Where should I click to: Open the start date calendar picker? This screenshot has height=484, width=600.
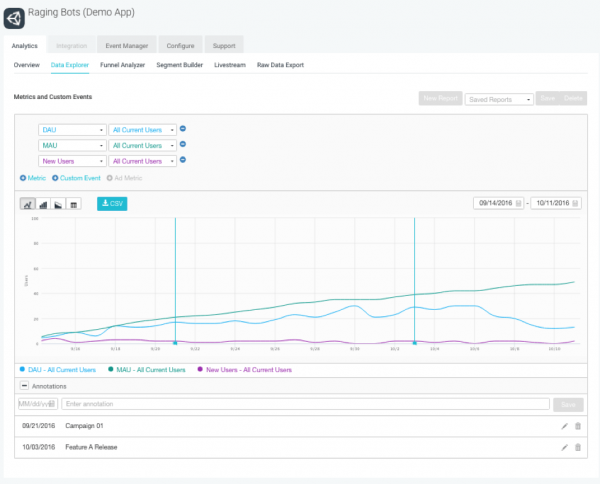pyautogui.click(x=518, y=203)
